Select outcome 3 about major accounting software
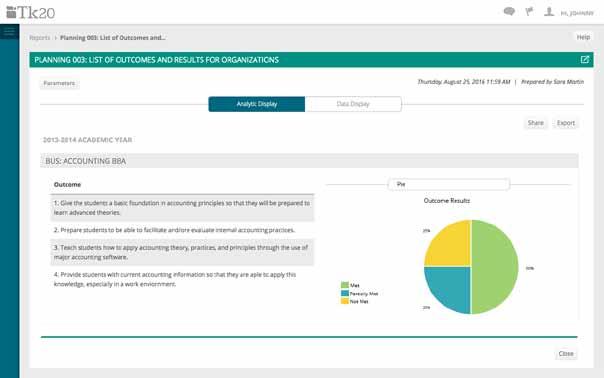 click(182, 252)
